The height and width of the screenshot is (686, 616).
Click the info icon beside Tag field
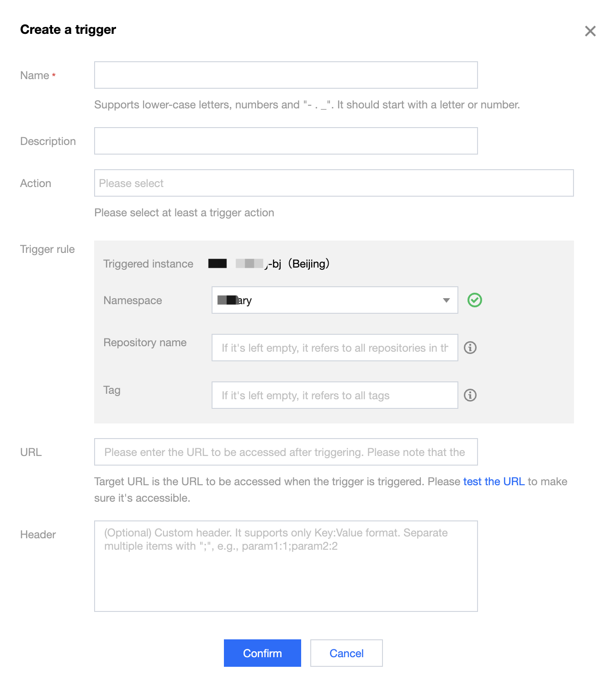click(470, 395)
